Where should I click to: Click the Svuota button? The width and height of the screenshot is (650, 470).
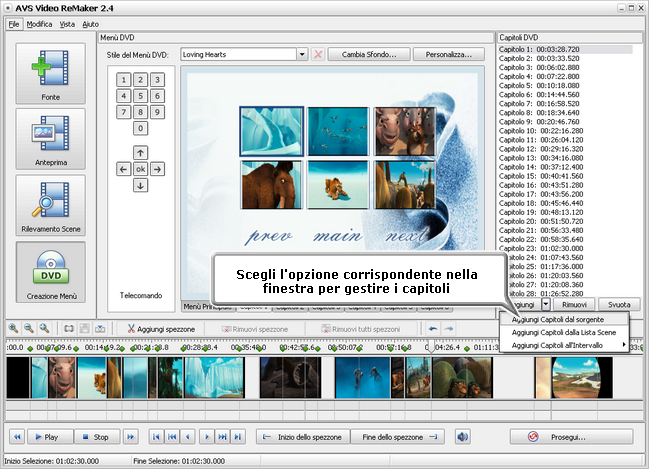pyautogui.click(x=619, y=305)
